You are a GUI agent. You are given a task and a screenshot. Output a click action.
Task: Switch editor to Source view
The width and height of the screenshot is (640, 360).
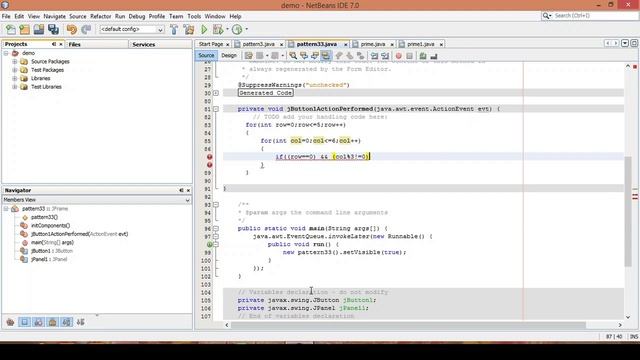(206, 56)
